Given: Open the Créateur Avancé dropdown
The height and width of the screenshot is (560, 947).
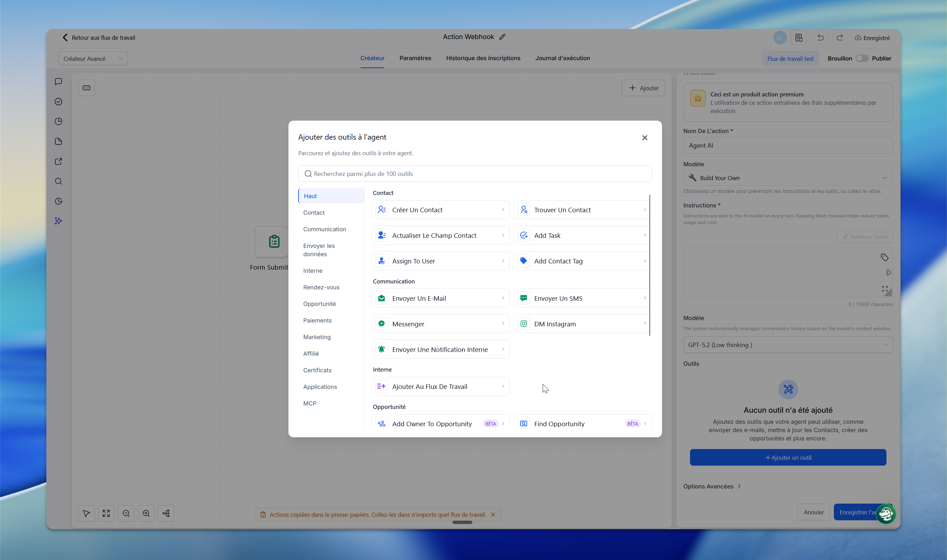Looking at the screenshot, I should pos(93,58).
